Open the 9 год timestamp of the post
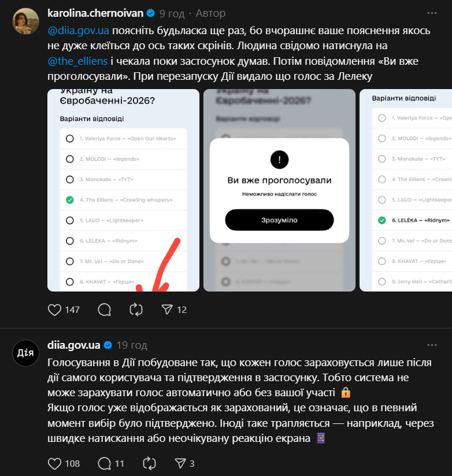The width and height of the screenshot is (452, 476). pyautogui.click(x=172, y=13)
